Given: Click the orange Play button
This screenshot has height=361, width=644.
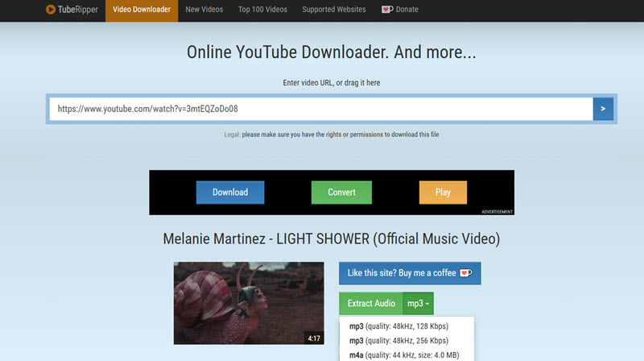Looking at the screenshot, I should (x=443, y=193).
